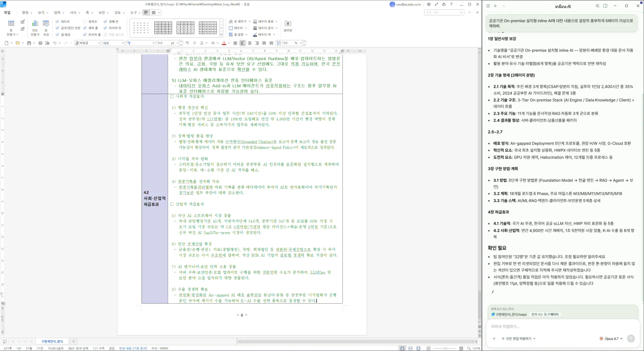Click the red font color icon
The image size is (644, 351).
tap(224, 43)
